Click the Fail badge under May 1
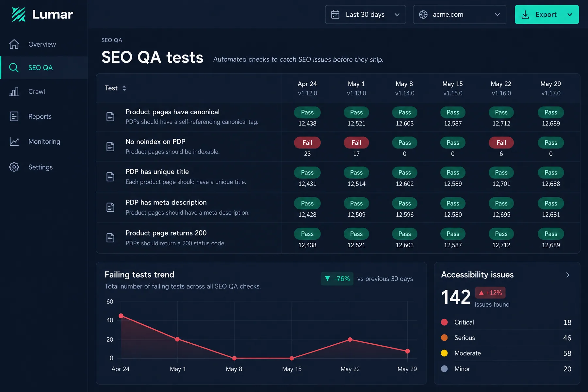This screenshot has width=588, height=392. click(356, 142)
